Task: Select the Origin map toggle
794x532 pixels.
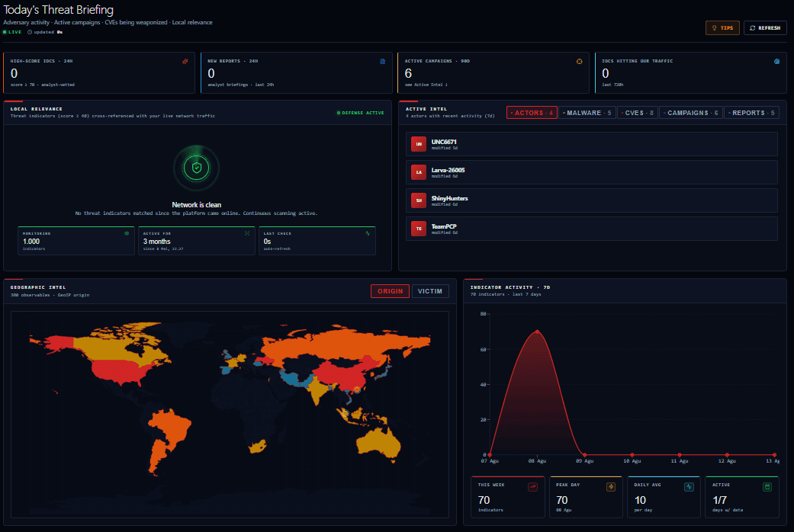Action: [x=390, y=291]
